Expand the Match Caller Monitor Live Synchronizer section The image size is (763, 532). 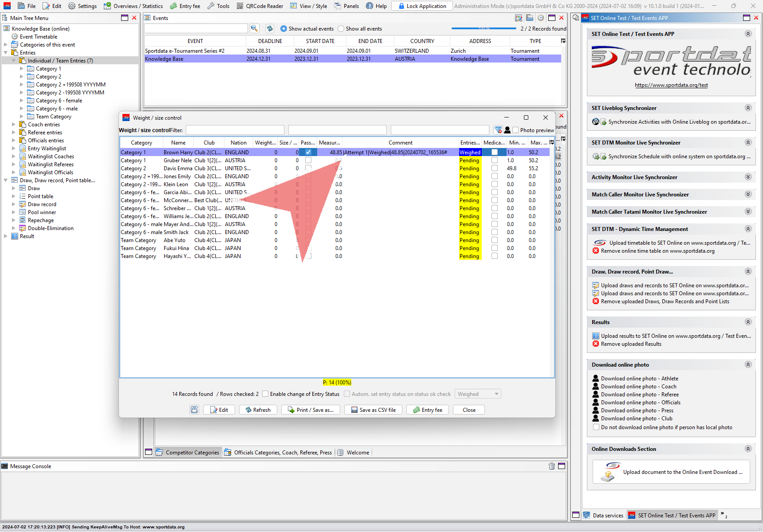[x=748, y=194]
